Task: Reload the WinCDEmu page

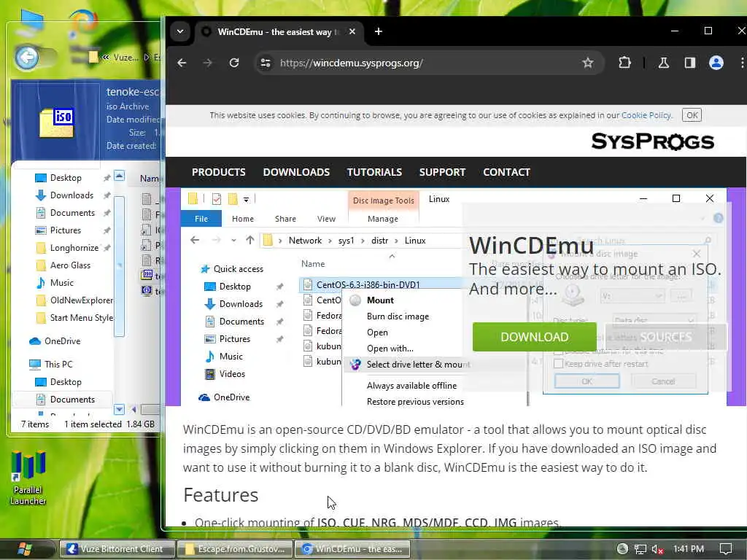Action: coord(234,63)
